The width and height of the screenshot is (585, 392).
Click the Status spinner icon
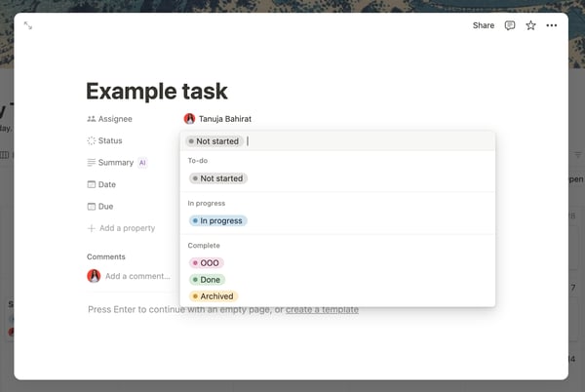(x=92, y=140)
